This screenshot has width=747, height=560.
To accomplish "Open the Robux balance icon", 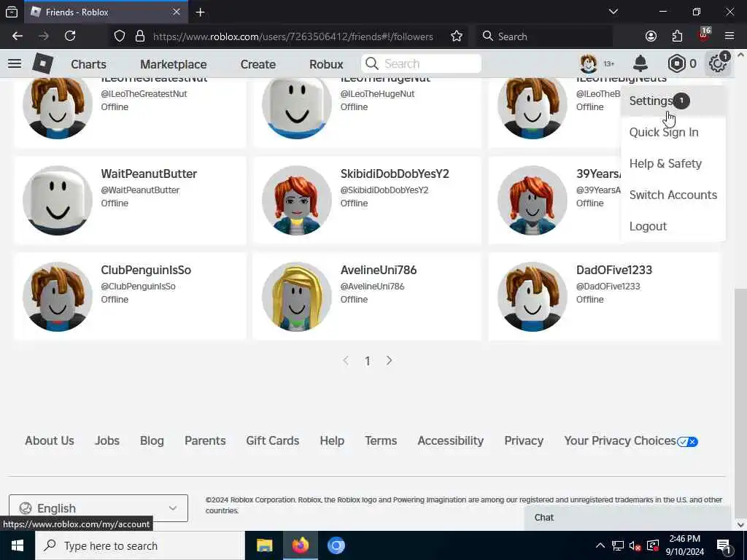I will (x=676, y=63).
